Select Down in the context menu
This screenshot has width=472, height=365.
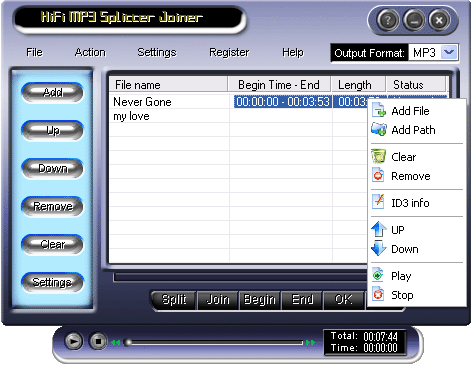(x=417, y=249)
